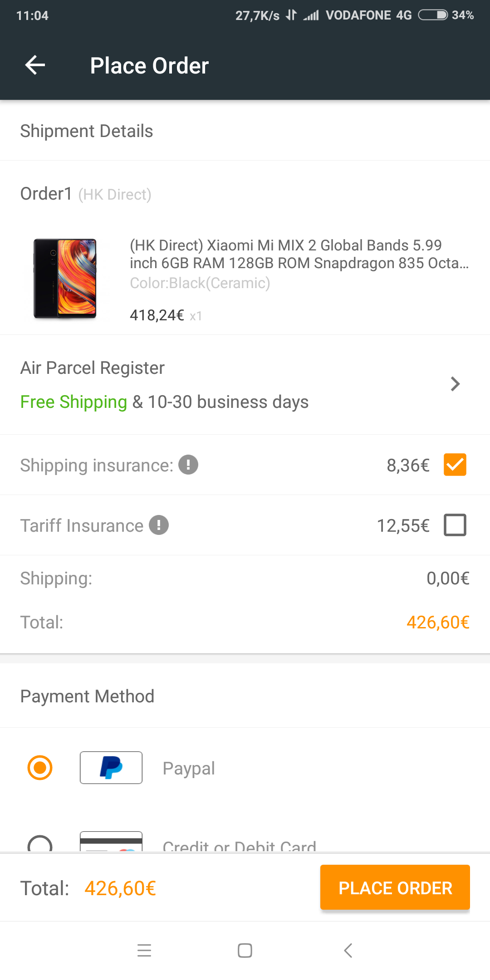
Task: Select Credit or Debit Card radio button
Action: click(x=40, y=844)
